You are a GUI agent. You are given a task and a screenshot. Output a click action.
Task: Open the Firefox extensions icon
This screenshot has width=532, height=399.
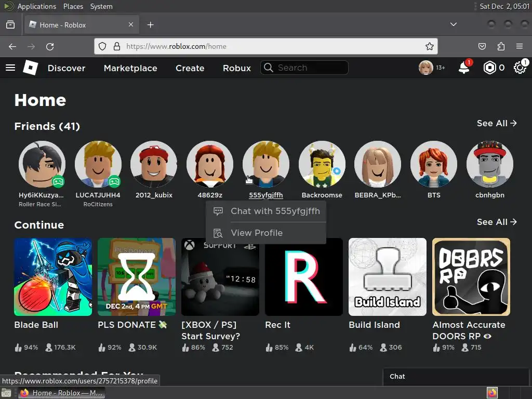tap(501, 46)
